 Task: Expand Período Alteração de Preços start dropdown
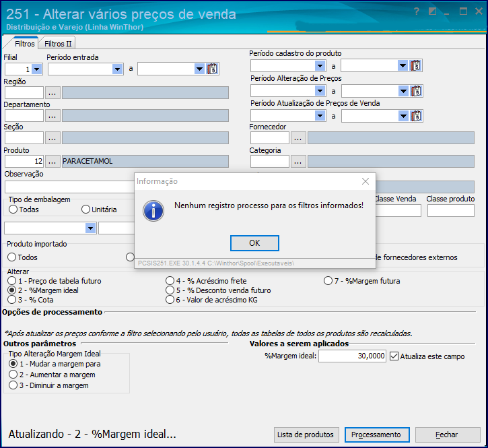coord(320,91)
